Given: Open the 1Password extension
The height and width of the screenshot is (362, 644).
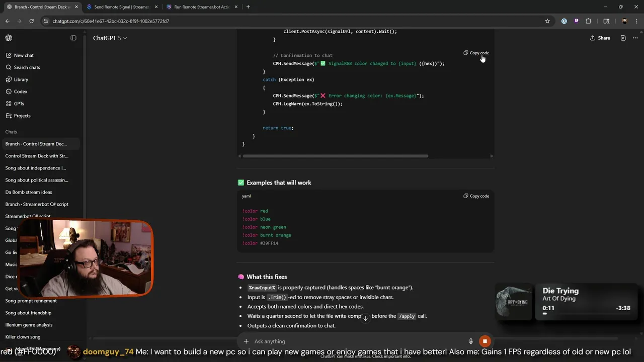Looking at the screenshot, I should (564, 21).
